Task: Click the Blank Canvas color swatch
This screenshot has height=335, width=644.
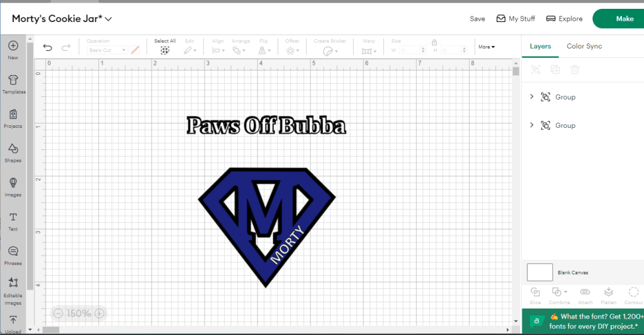Action: coord(539,272)
